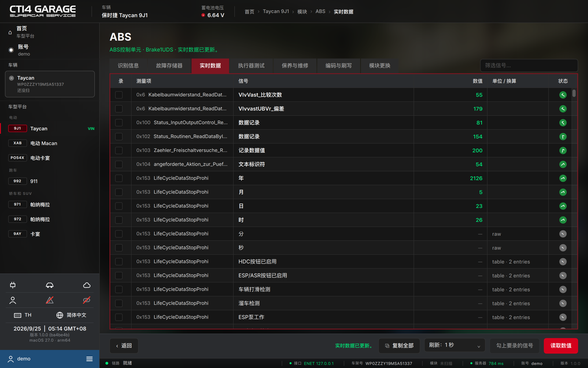Select the 9J1 Taycan platform
Viewport: 588px width, 368px height.
click(50, 128)
